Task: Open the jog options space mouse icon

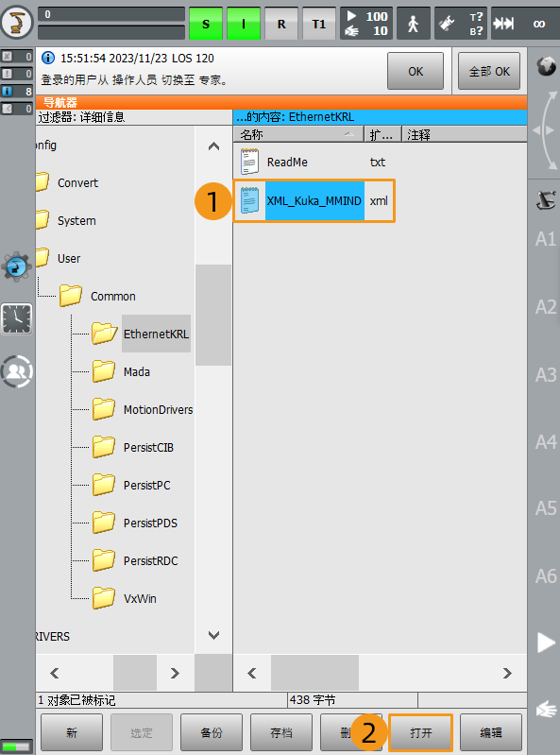Action: tap(448, 24)
